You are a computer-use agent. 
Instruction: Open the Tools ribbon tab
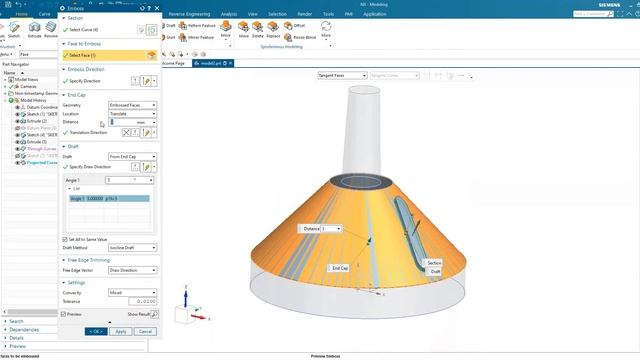tap(328, 14)
